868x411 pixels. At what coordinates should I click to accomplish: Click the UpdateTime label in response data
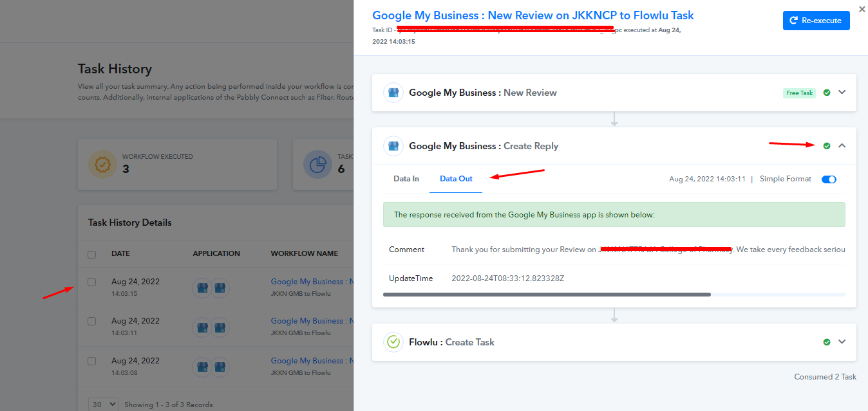point(411,279)
